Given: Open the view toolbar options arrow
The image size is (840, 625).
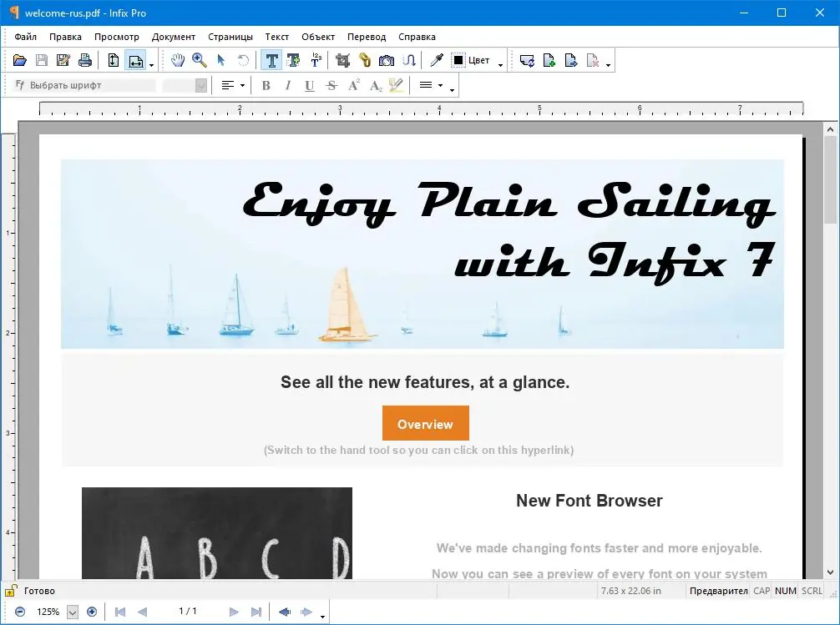Looking at the screenshot, I should 152,65.
